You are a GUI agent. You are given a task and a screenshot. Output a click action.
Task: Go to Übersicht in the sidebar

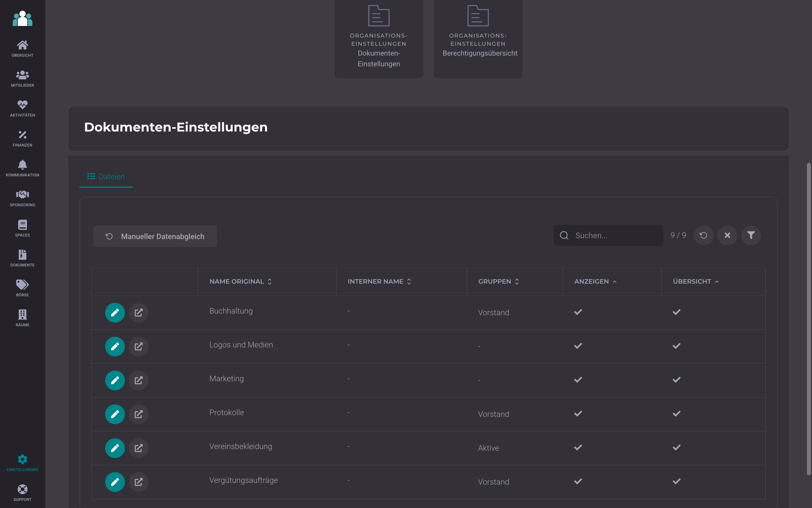[x=23, y=49]
